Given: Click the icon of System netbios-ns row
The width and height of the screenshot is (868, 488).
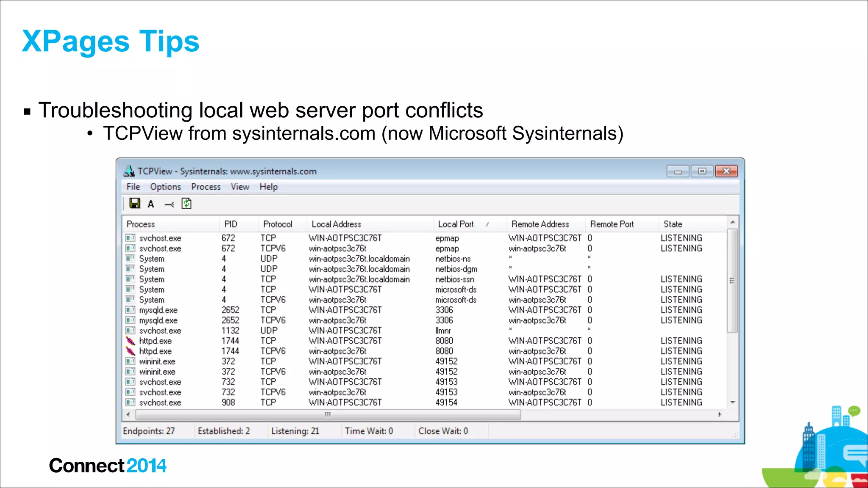Looking at the screenshot, I should click(131, 258).
